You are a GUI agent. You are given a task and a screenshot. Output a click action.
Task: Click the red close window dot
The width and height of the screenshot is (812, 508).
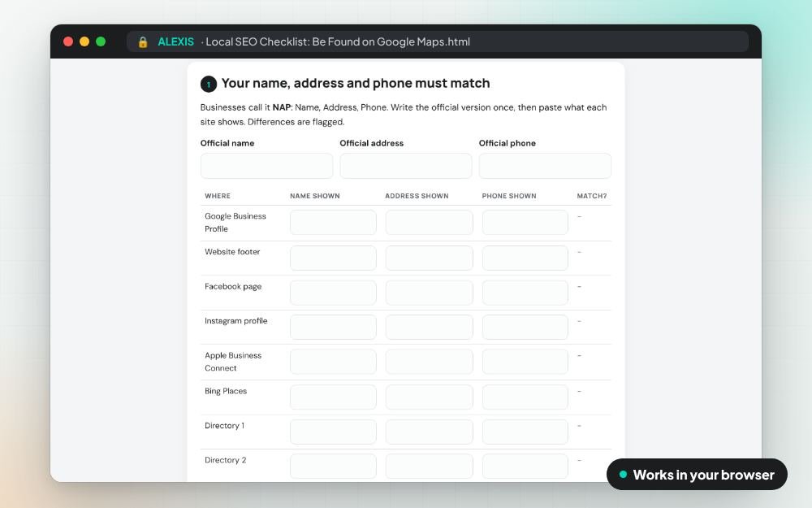pyautogui.click(x=68, y=41)
